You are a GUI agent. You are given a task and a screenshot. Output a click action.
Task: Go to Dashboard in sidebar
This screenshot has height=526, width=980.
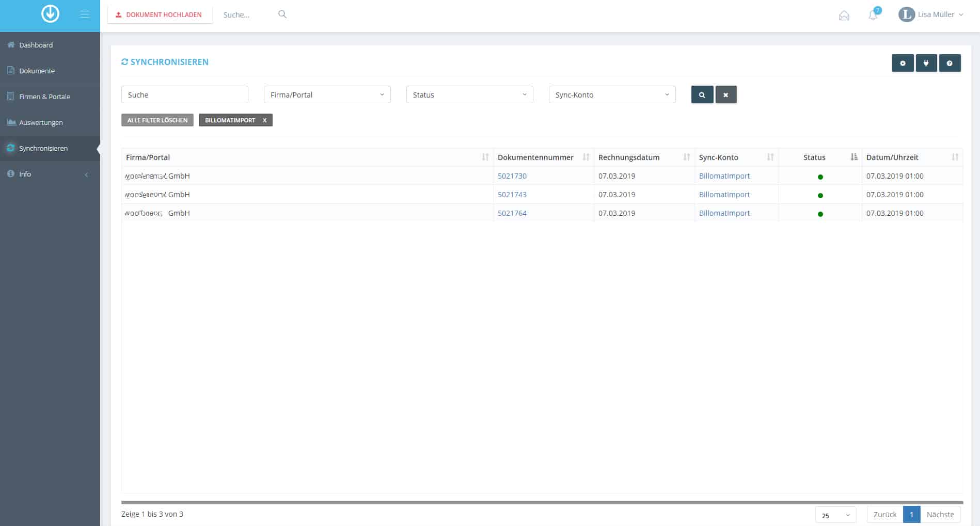point(50,45)
